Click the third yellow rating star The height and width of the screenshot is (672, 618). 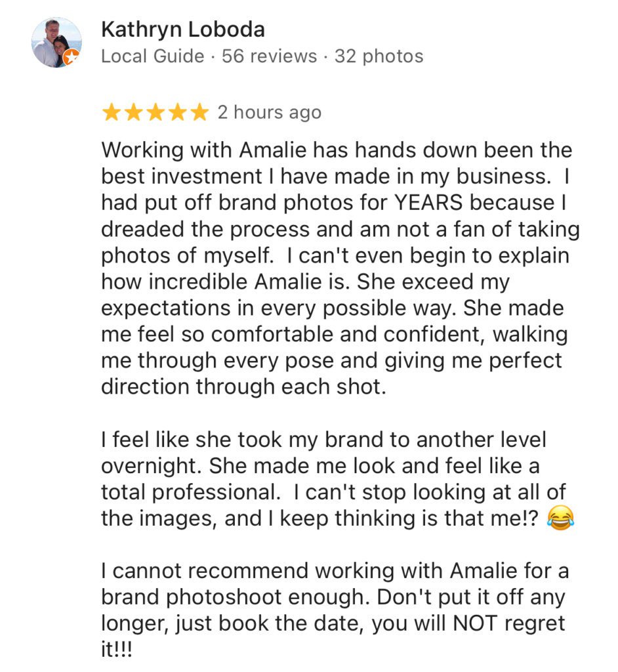pyautogui.click(x=155, y=113)
